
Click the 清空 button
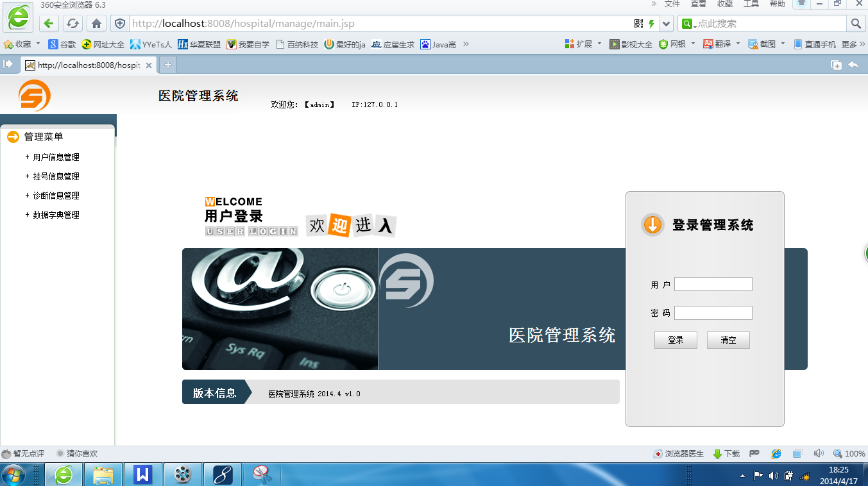click(x=728, y=340)
